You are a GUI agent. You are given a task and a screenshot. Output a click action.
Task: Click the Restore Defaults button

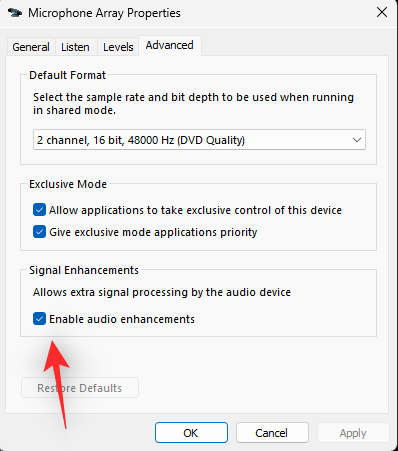click(80, 388)
